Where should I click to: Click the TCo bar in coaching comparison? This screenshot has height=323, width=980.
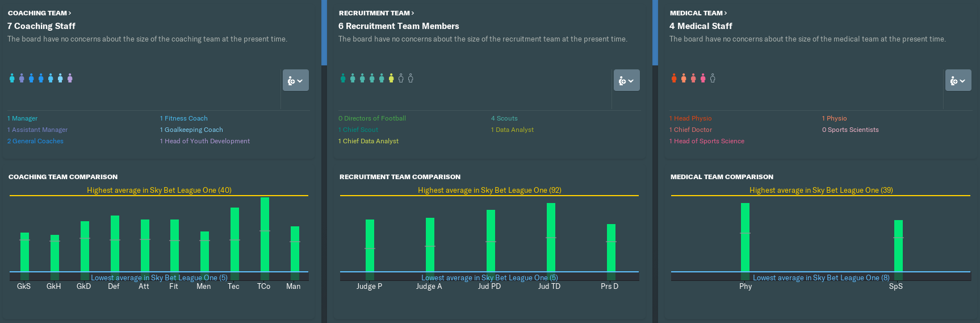pyautogui.click(x=265, y=234)
